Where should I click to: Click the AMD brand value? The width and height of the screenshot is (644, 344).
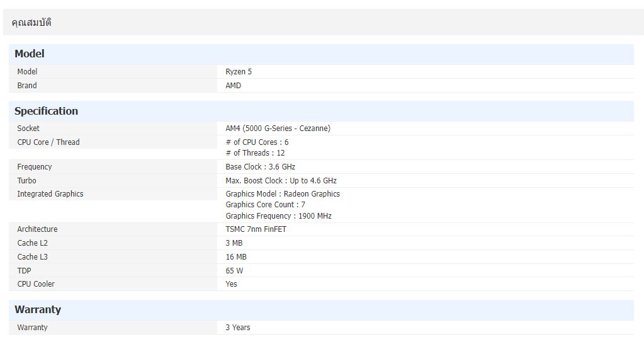pos(233,86)
